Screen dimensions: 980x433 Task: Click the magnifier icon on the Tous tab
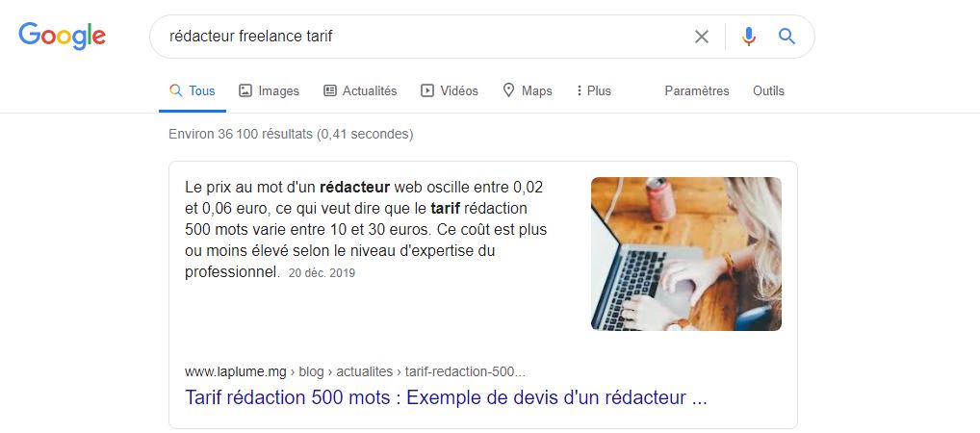175,90
